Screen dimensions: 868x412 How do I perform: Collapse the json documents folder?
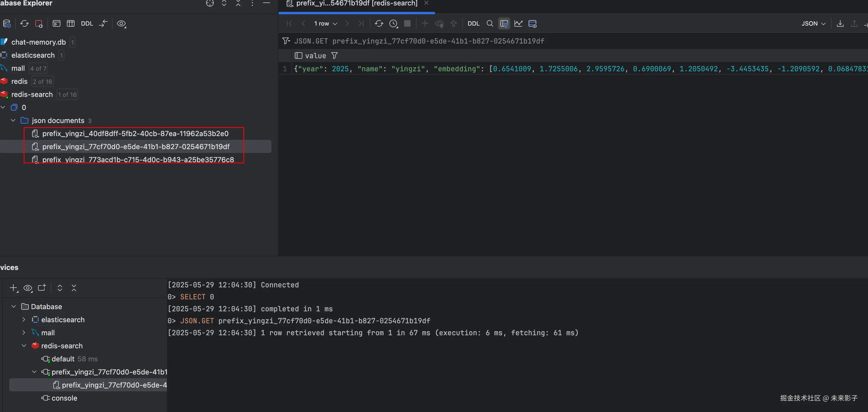[x=13, y=120]
